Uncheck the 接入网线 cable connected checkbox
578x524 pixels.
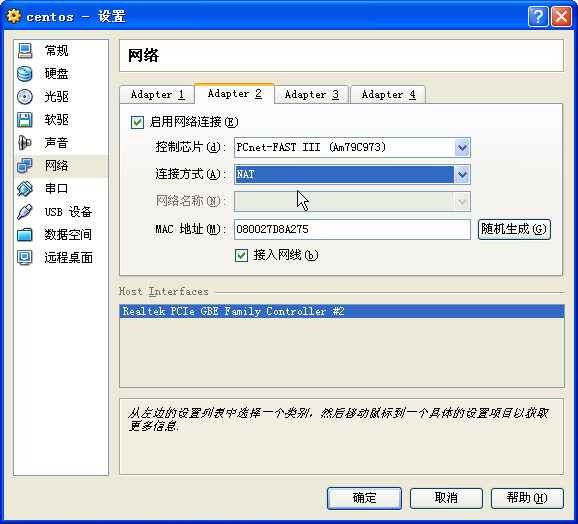[x=241, y=255]
